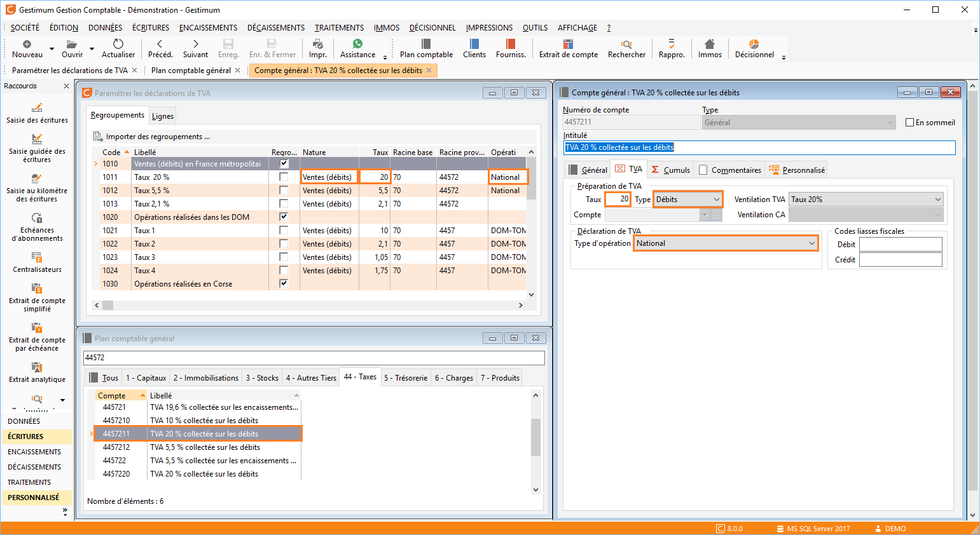Viewport: 980px width, 535px height.
Task: Click the Immos toolbar icon
Action: coord(710,44)
